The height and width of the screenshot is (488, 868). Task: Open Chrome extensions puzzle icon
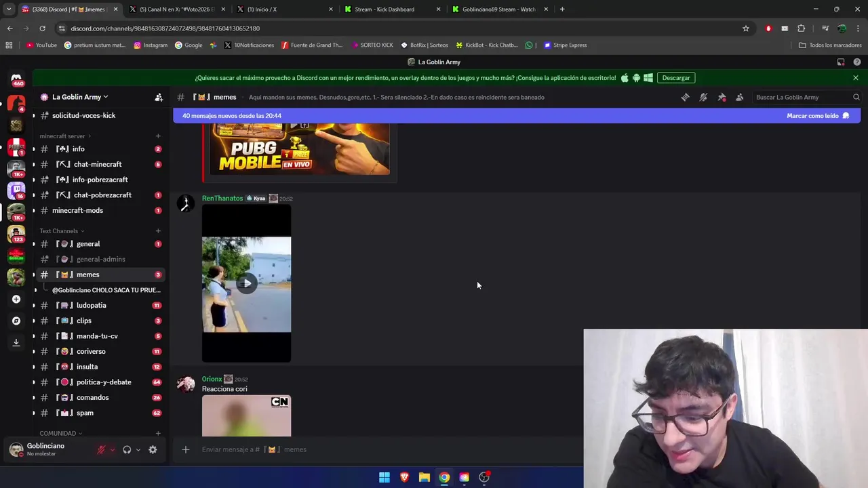802,28
